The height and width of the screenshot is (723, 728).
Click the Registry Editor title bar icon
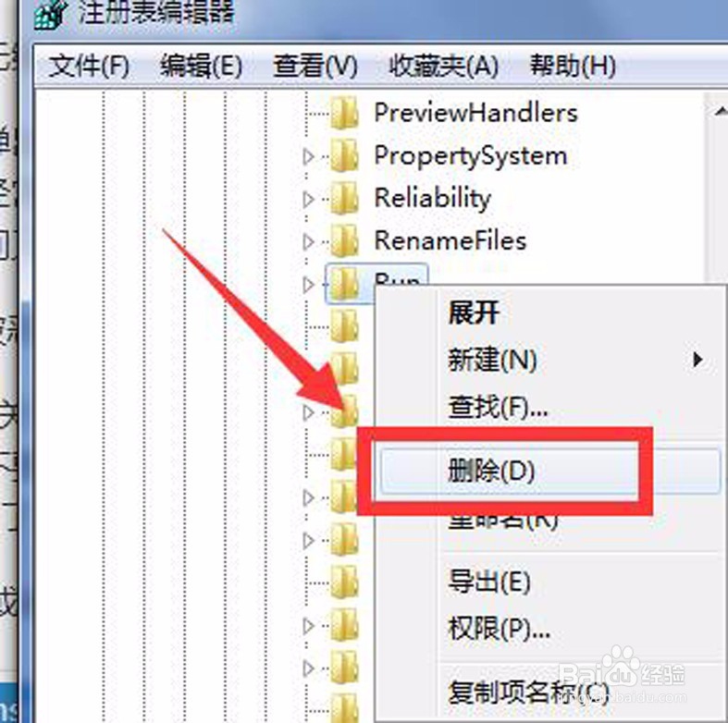[51, 14]
